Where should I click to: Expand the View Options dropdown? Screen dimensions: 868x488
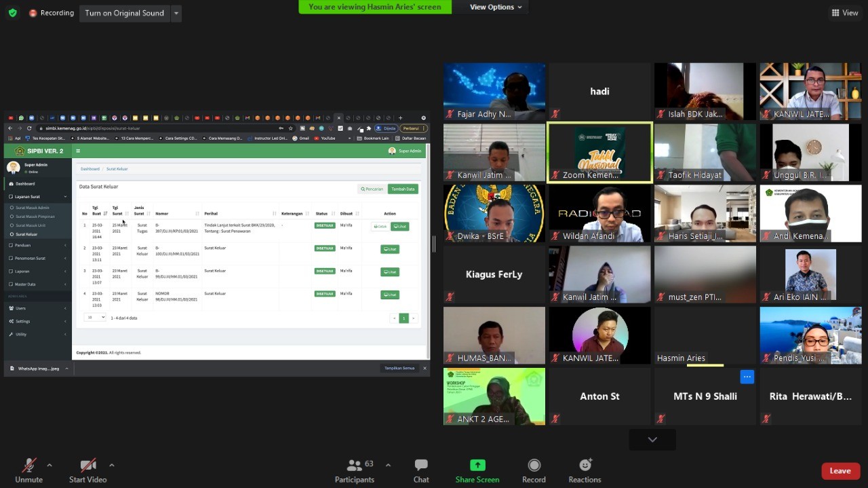pos(496,7)
